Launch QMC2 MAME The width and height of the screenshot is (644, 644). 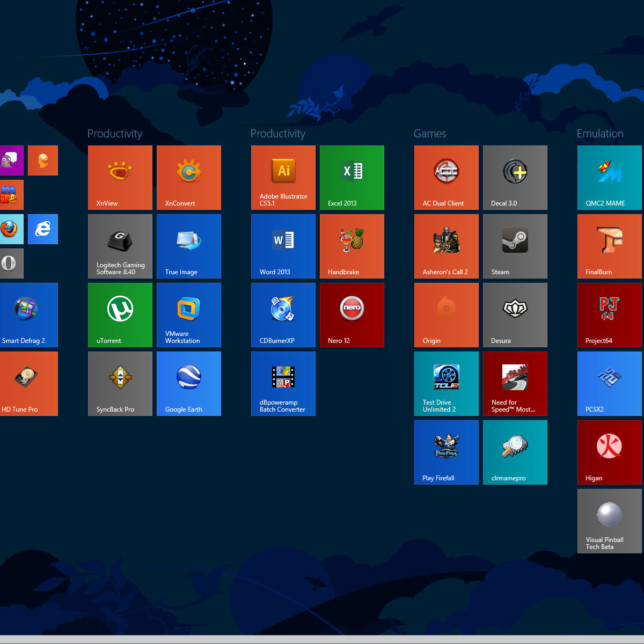(x=610, y=178)
